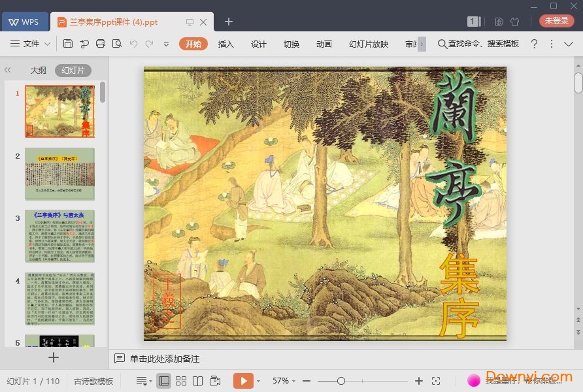Select the Save icon
The image size is (583, 392).
(69, 43)
